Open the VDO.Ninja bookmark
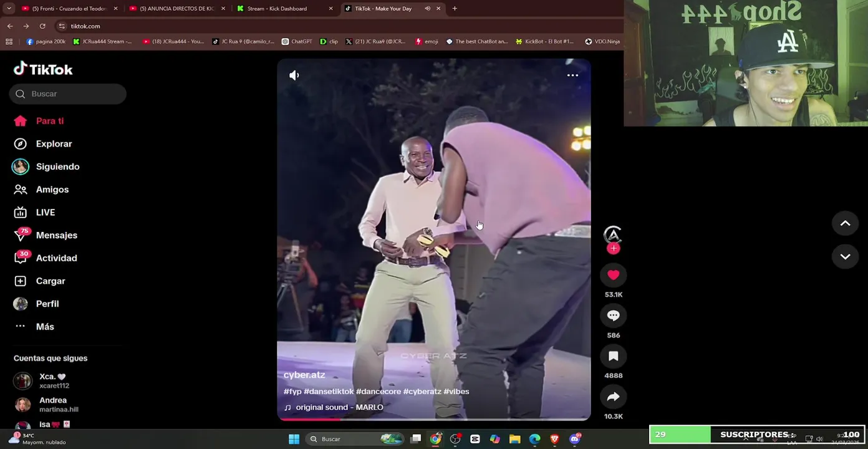This screenshot has width=868, height=449. click(x=602, y=42)
